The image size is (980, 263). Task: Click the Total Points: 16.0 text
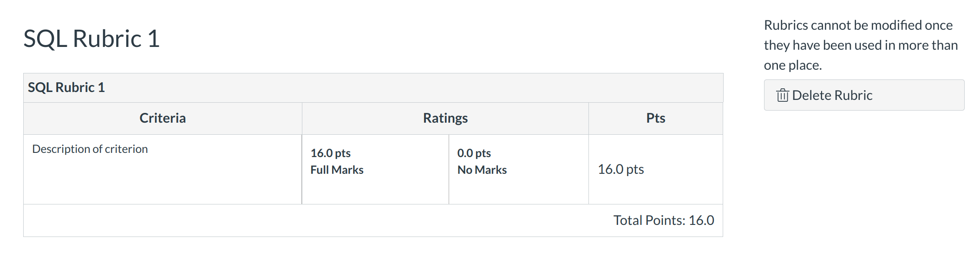(663, 220)
